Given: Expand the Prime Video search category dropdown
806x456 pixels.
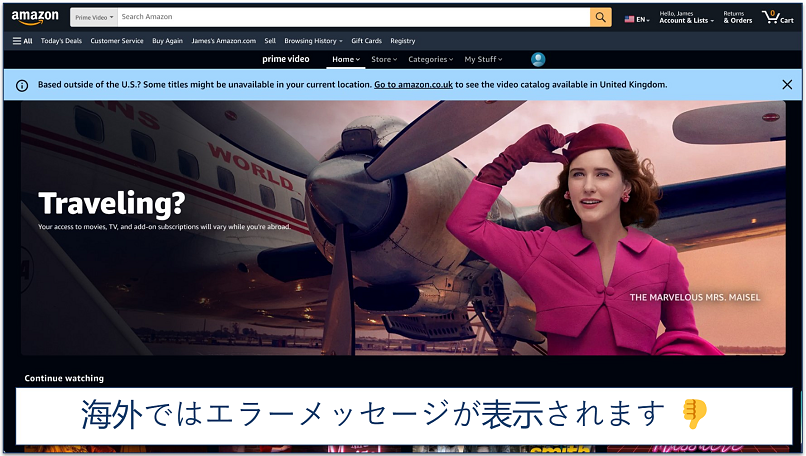Looking at the screenshot, I should pos(93,17).
